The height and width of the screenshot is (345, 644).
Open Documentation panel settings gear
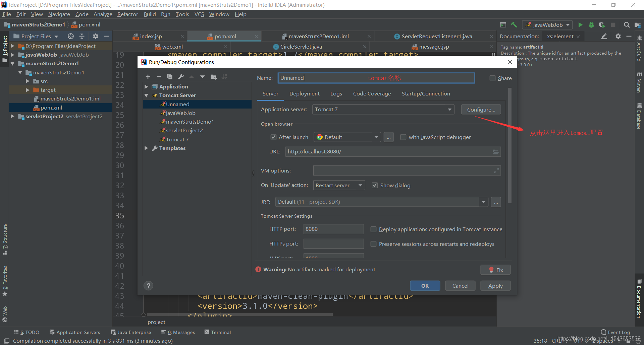(618, 36)
